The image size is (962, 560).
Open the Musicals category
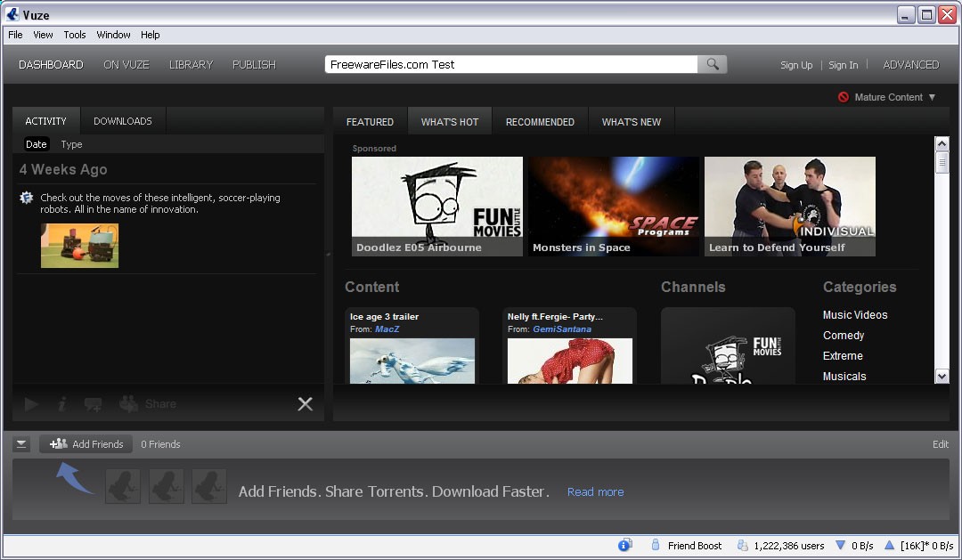coord(844,377)
